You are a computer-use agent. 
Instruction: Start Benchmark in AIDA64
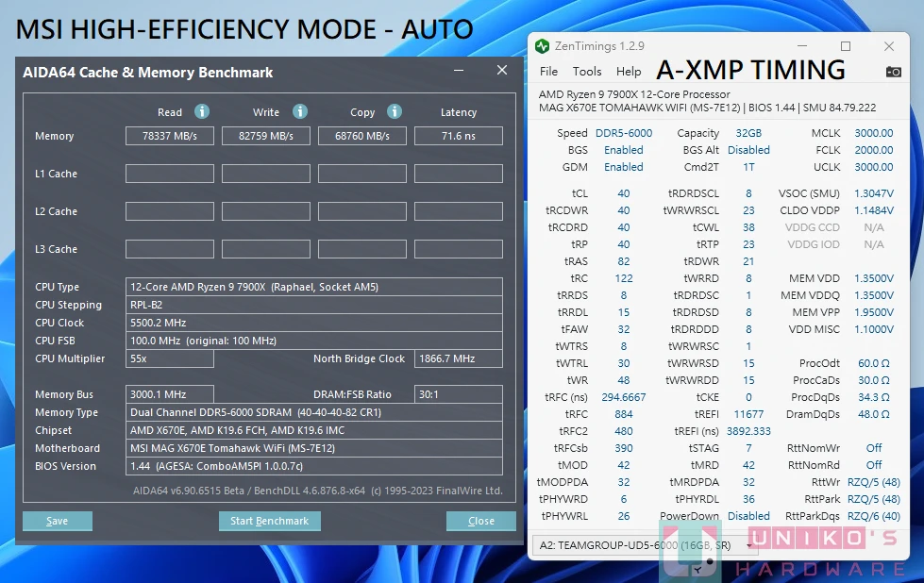[x=269, y=521]
